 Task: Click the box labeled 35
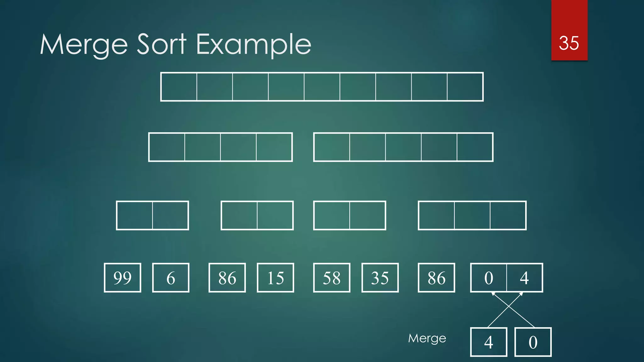click(380, 278)
